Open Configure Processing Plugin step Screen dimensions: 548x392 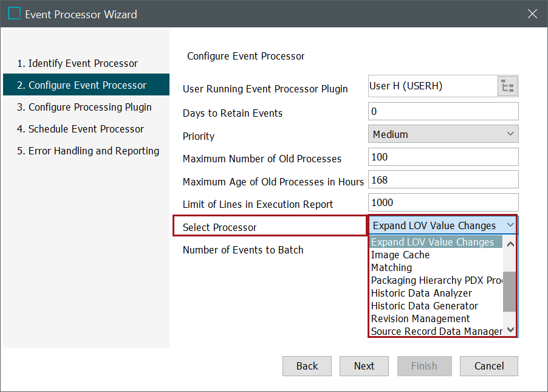pos(84,107)
